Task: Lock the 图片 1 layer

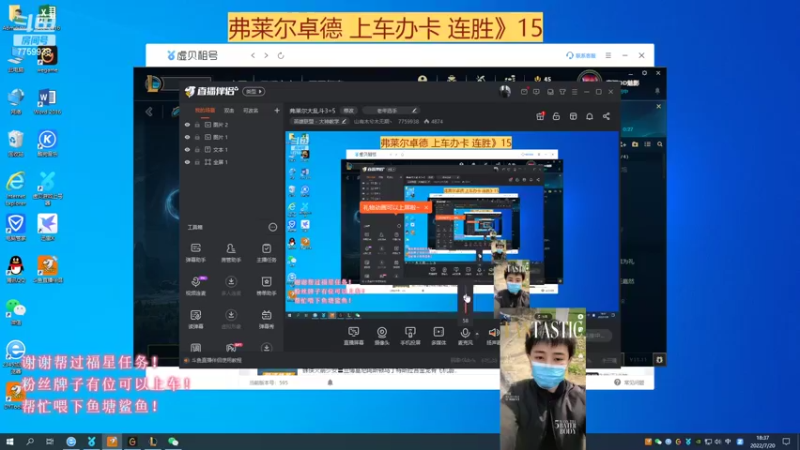Action: (197, 137)
